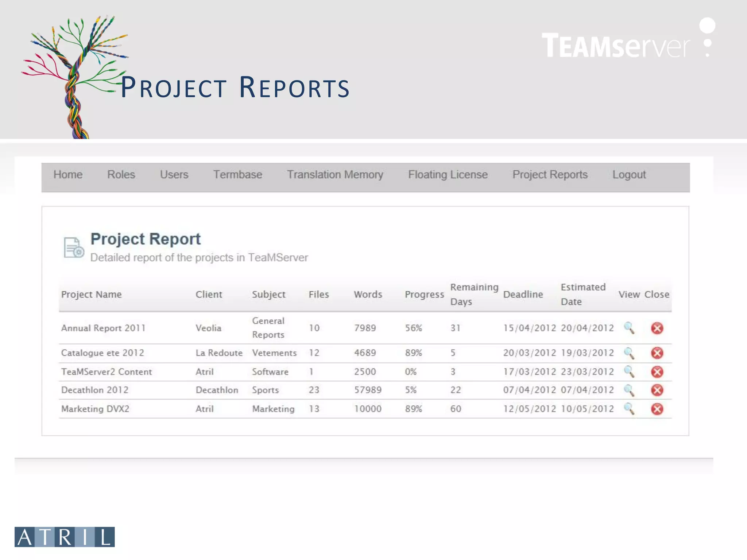Click magnifier icon for Catalogue ete 2012

tap(629, 353)
